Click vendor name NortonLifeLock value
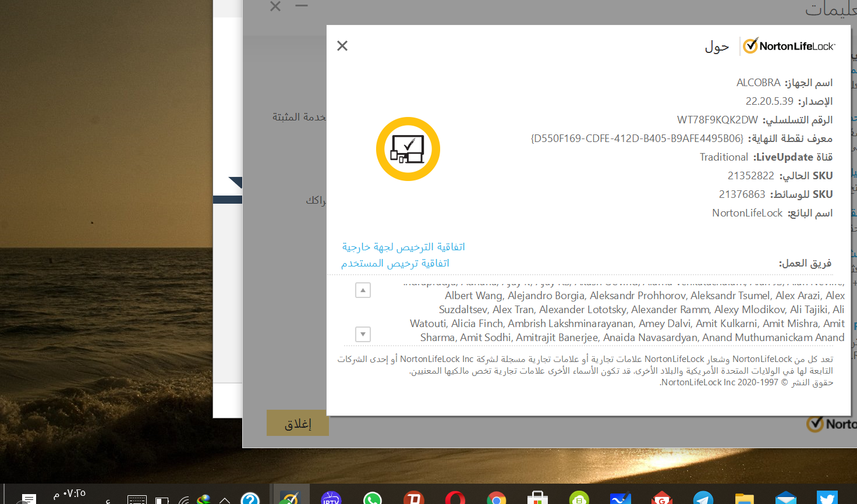This screenshot has width=857, height=504. (747, 213)
